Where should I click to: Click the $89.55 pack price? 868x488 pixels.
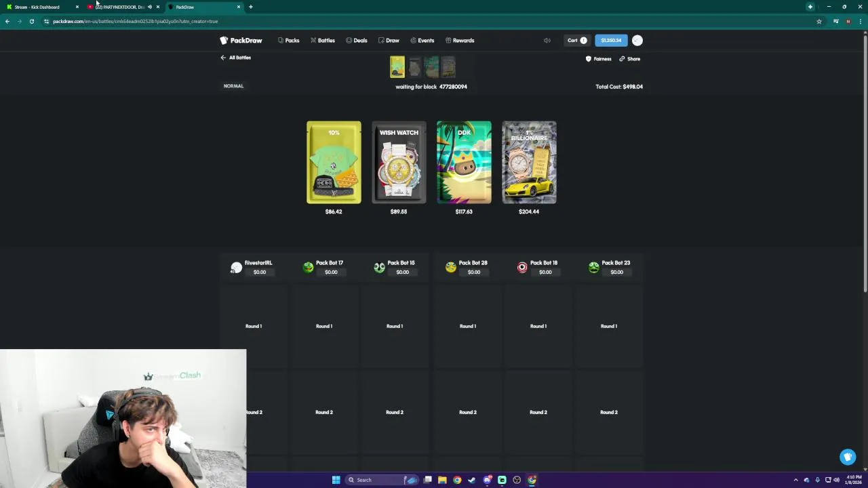point(399,211)
